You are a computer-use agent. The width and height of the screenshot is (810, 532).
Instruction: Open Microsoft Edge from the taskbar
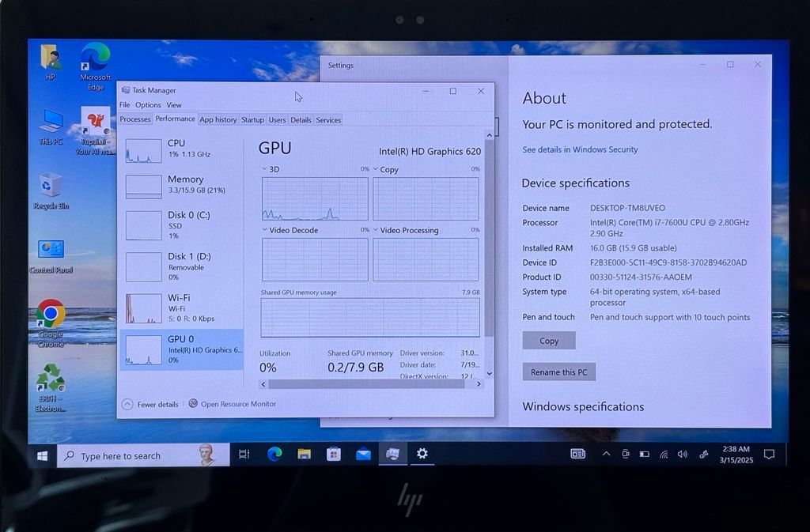(x=274, y=454)
